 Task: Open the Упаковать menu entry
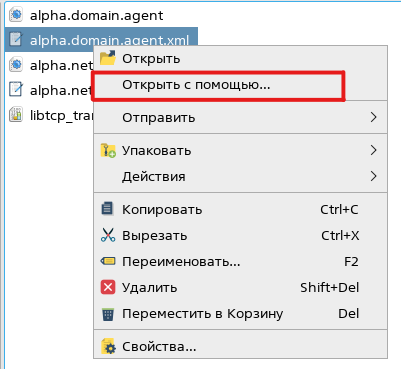click(x=240, y=151)
